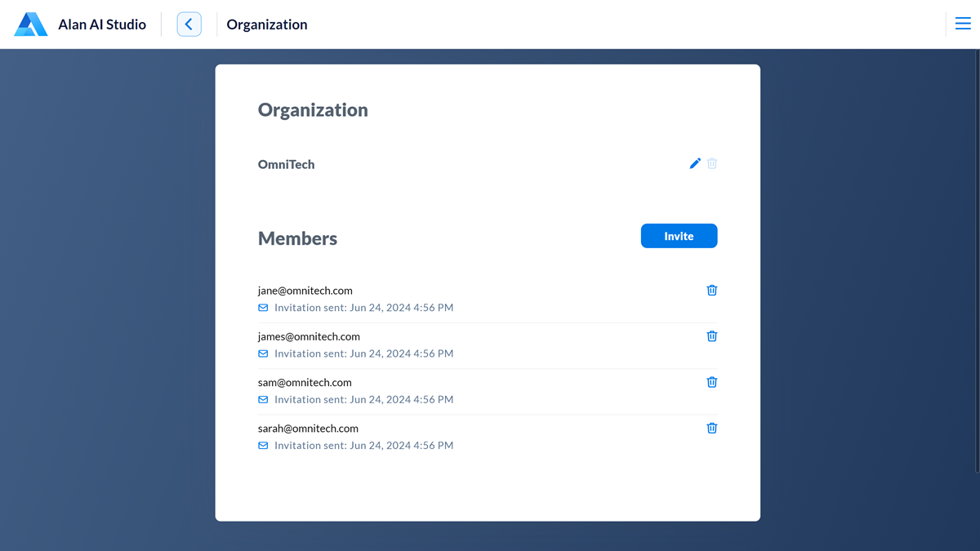Delete the OmniTech organization
980x551 pixels.
tap(712, 163)
